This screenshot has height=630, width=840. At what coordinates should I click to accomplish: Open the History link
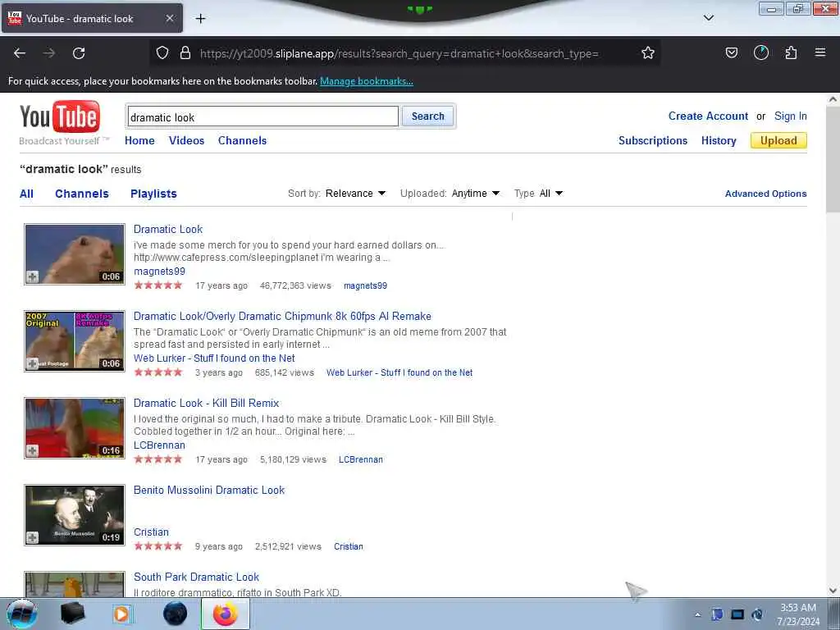(x=719, y=140)
